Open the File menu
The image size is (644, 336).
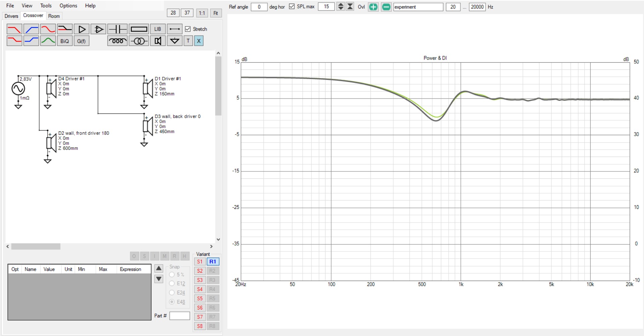coord(10,6)
